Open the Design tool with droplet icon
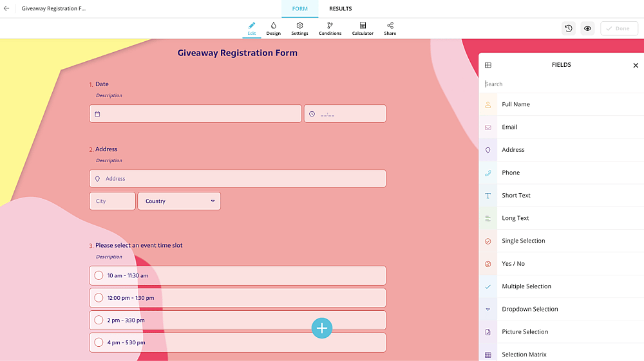644x361 pixels. 273,29
